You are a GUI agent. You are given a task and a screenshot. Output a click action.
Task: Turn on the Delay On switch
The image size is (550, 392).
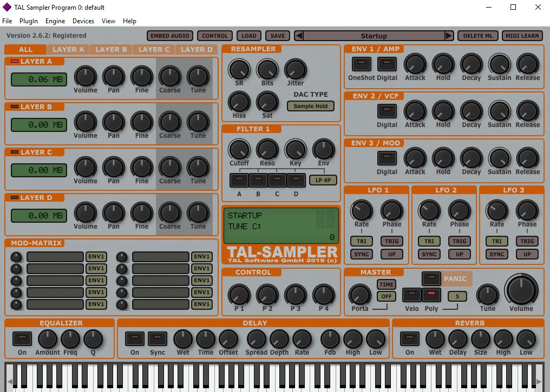point(135,339)
